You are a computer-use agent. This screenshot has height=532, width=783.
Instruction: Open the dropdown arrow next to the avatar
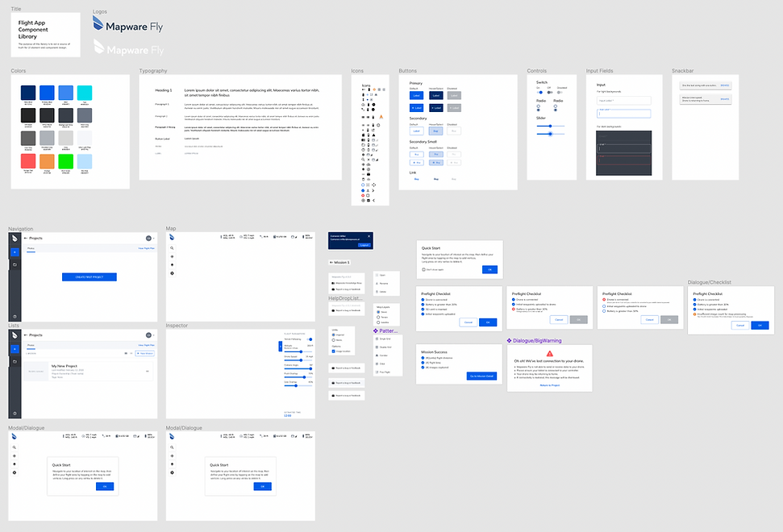pos(153,238)
